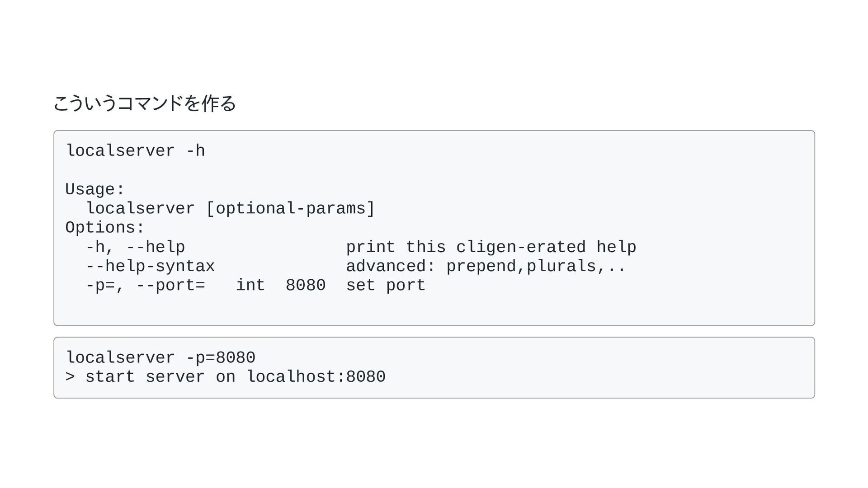Click '[optional-params]' in usage line
This screenshot has height=488, width=868.
coord(290,209)
